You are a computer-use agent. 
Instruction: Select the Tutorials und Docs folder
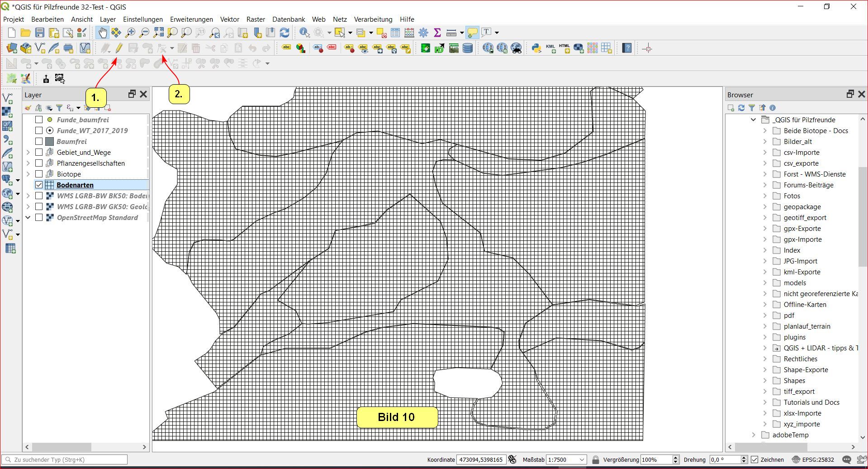point(811,402)
